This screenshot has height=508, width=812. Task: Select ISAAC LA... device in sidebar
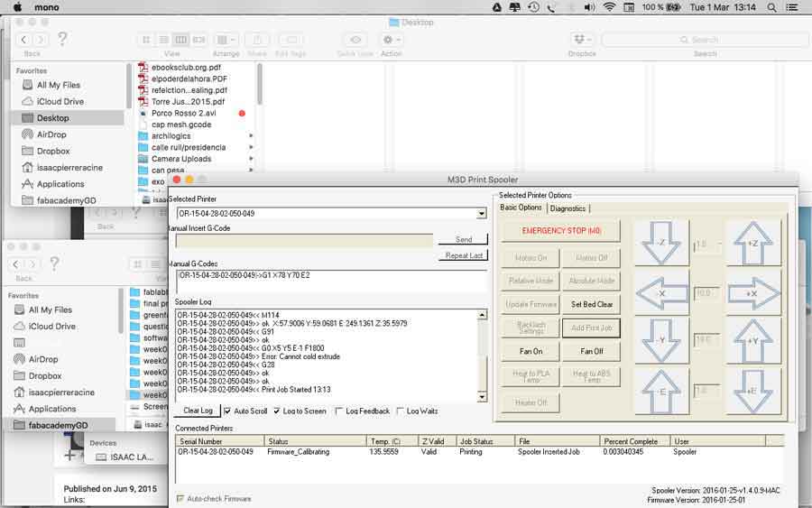[132, 457]
